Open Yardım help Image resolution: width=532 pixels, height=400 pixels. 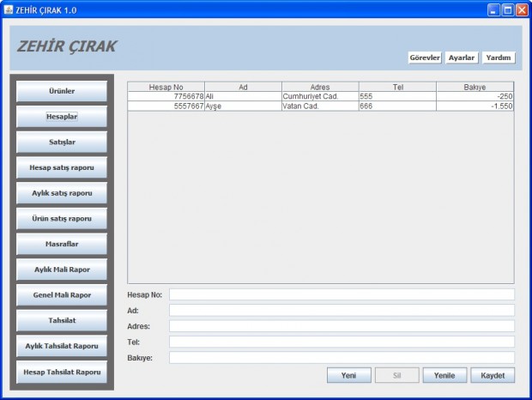click(x=499, y=58)
